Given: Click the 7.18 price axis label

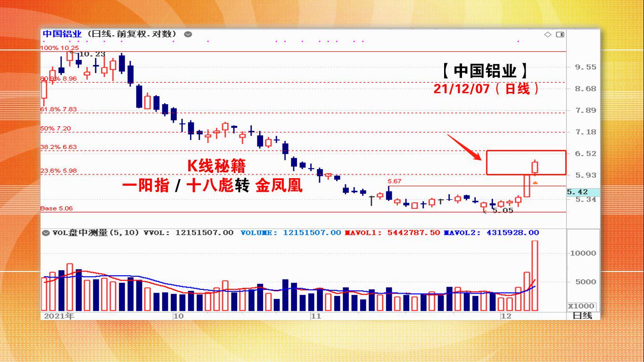Looking at the screenshot, I should pos(586,132).
